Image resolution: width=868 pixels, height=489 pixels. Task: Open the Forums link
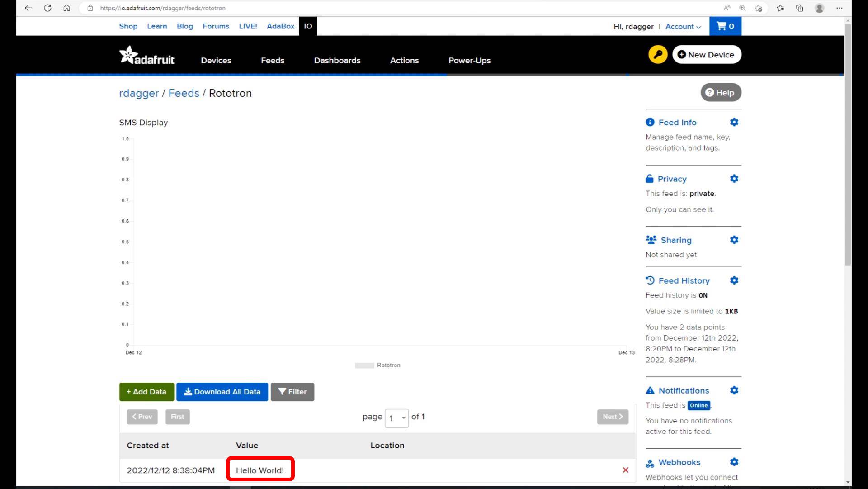point(216,26)
